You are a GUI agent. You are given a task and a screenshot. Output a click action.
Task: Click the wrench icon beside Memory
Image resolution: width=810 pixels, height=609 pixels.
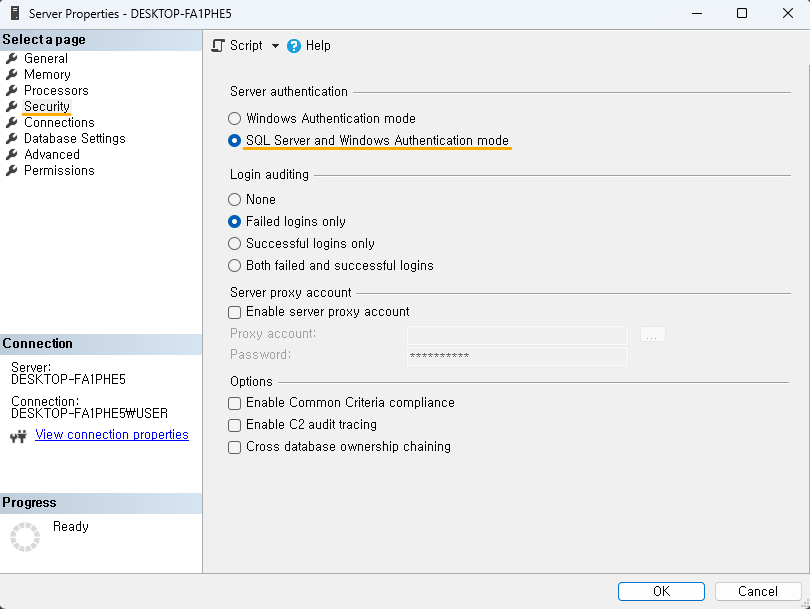tap(11, 74)
